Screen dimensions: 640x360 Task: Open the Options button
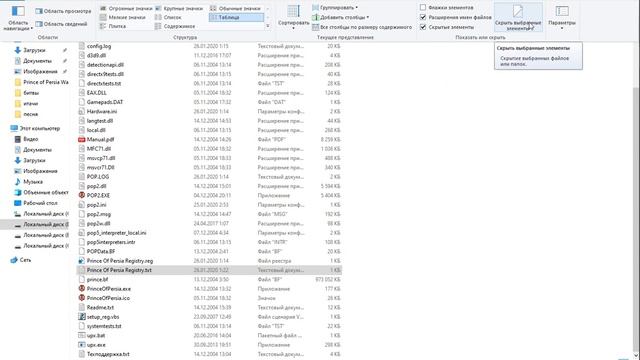click(562, 17)
